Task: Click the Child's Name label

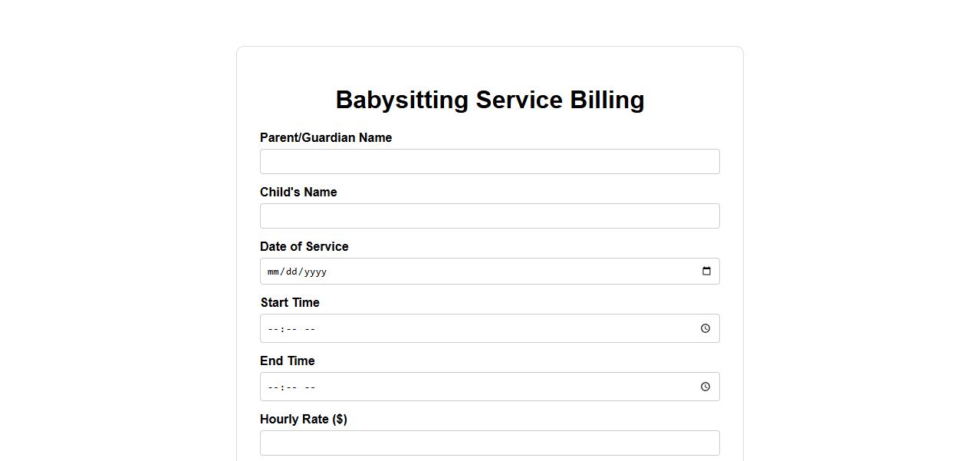Action: click(298, 193)
